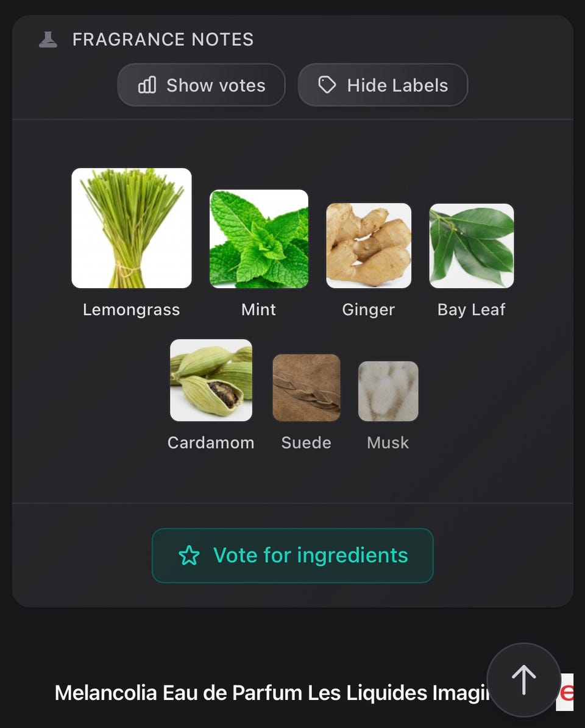This screenshot has height=728, width=585.
Task: Click the star icon in Vote for ingredients
Action: coord(189,556)
